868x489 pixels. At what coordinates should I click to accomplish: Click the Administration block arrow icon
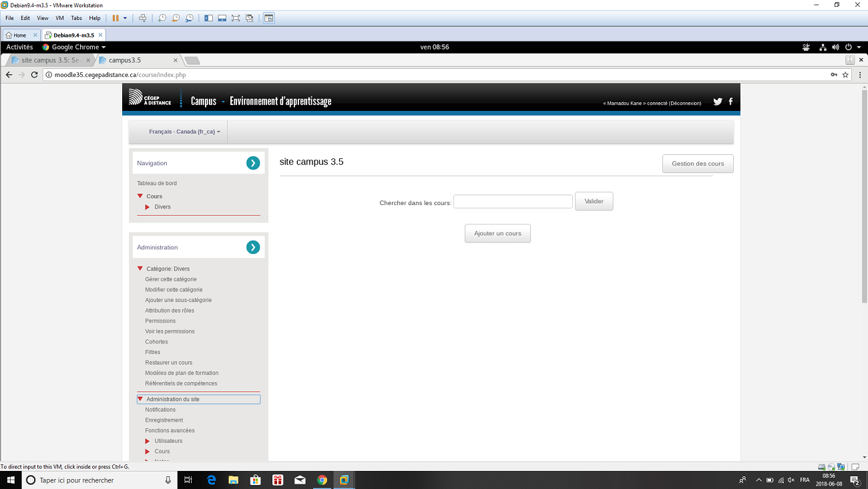click(x=253, y=247)
